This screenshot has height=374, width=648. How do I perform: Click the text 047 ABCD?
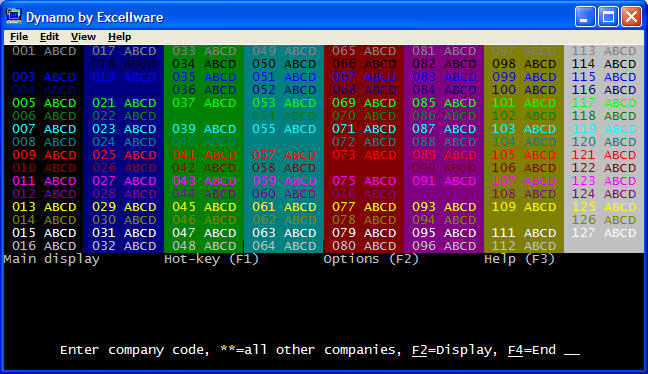coord(204,233)
